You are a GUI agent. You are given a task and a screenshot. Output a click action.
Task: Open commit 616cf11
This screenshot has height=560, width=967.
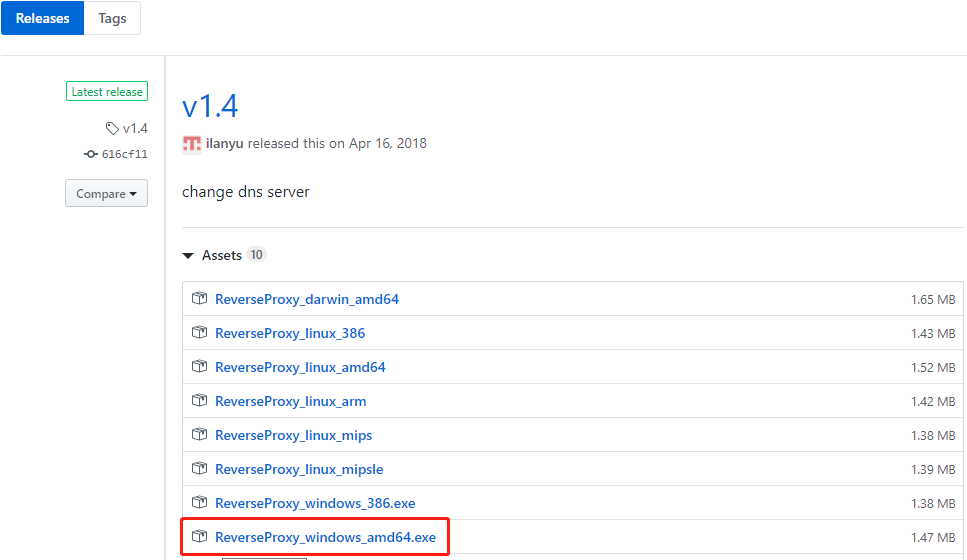coord(124,154)
